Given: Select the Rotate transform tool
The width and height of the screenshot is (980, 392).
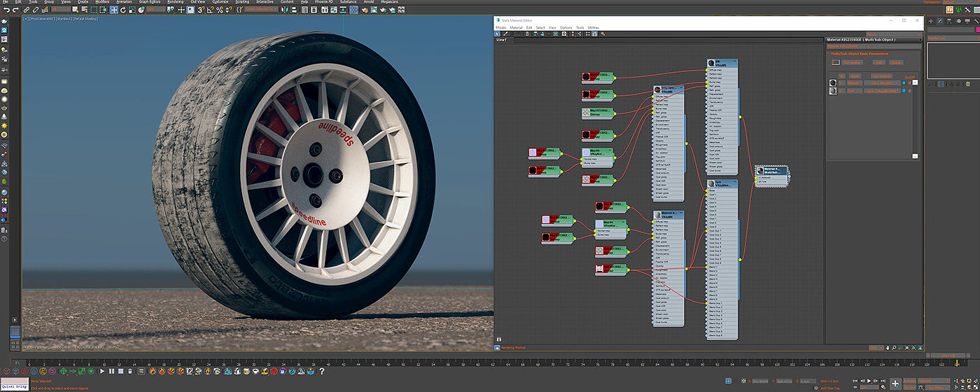Looking at the screenshot, I should pyautogui.click(x=124, y=10).
